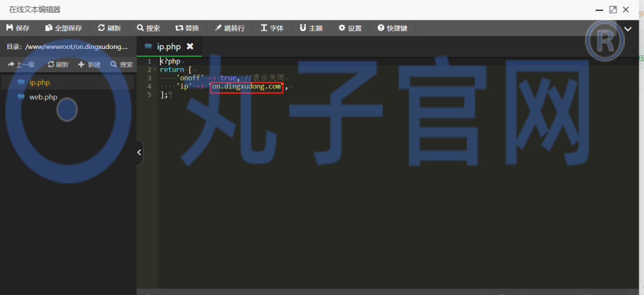Create new item with 新建 button
This screenshot has height=295, width=644.
(x=89, y=64)
